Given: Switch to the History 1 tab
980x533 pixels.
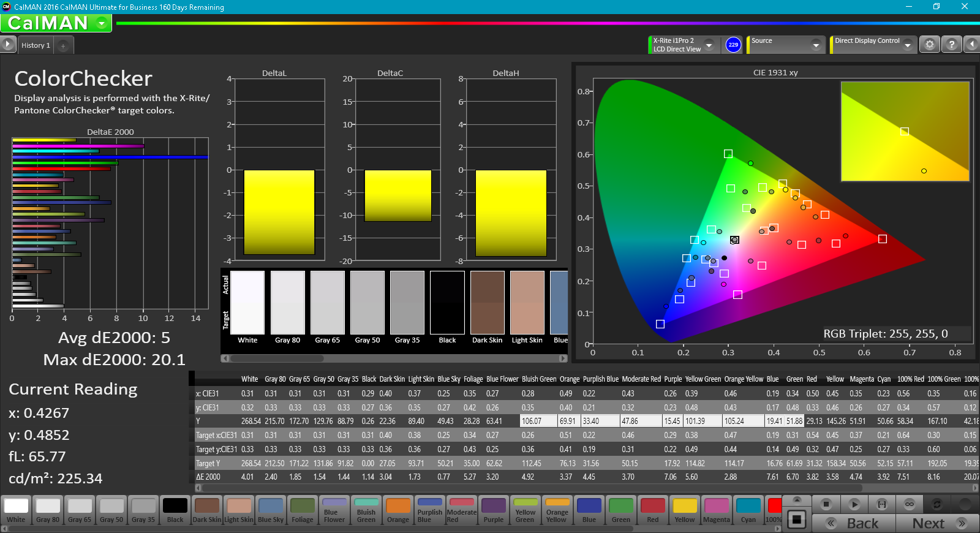Looking at the screenshot, I should (x=36, y=45).
